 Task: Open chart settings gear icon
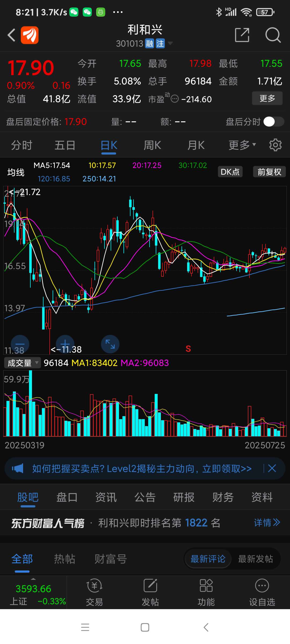coord(275,145)
